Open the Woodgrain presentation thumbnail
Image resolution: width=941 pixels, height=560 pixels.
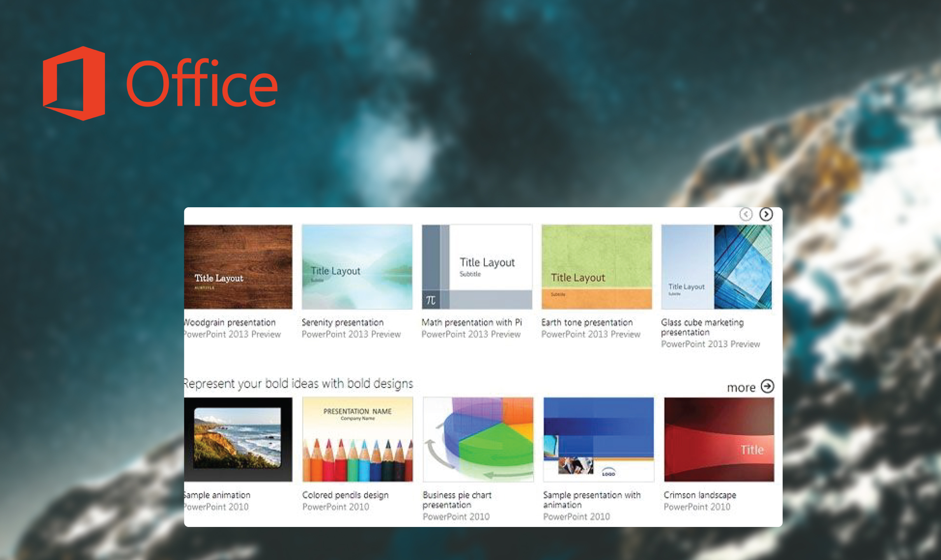tap(238, 267)
